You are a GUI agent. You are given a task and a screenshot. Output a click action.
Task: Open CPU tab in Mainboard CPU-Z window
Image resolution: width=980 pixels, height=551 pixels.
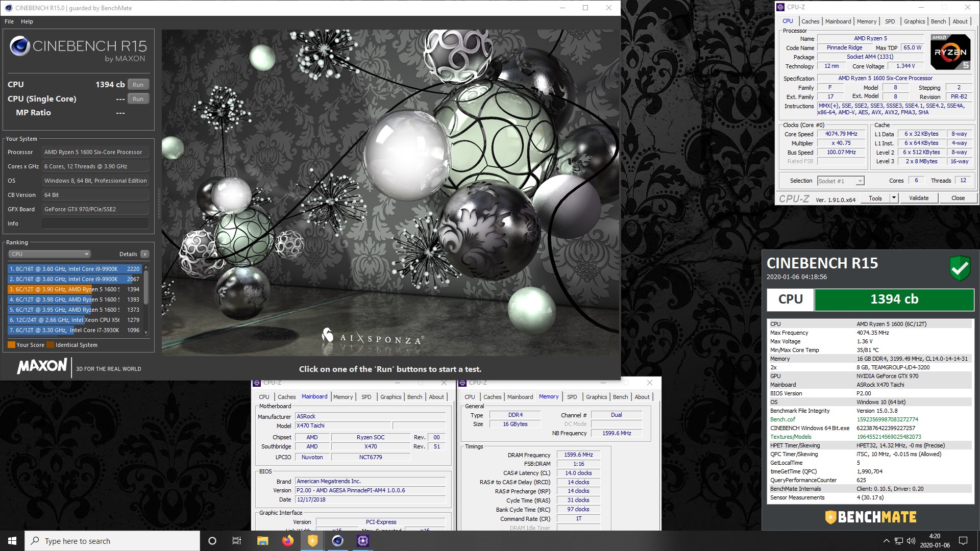[x=264, y=397]
